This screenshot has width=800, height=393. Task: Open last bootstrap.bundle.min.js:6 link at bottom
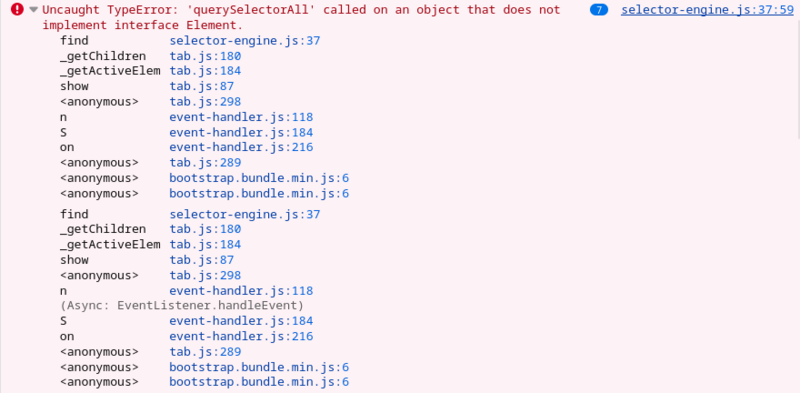pyautogui.click(x=259, y=382)
